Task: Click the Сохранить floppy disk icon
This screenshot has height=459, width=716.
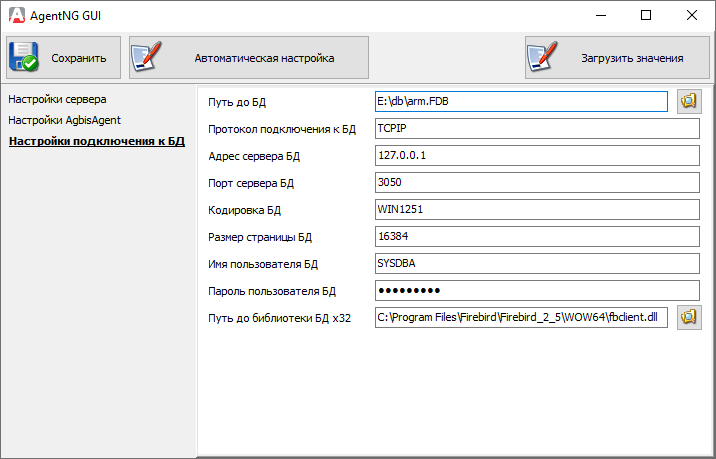Action: pos(24,58)
